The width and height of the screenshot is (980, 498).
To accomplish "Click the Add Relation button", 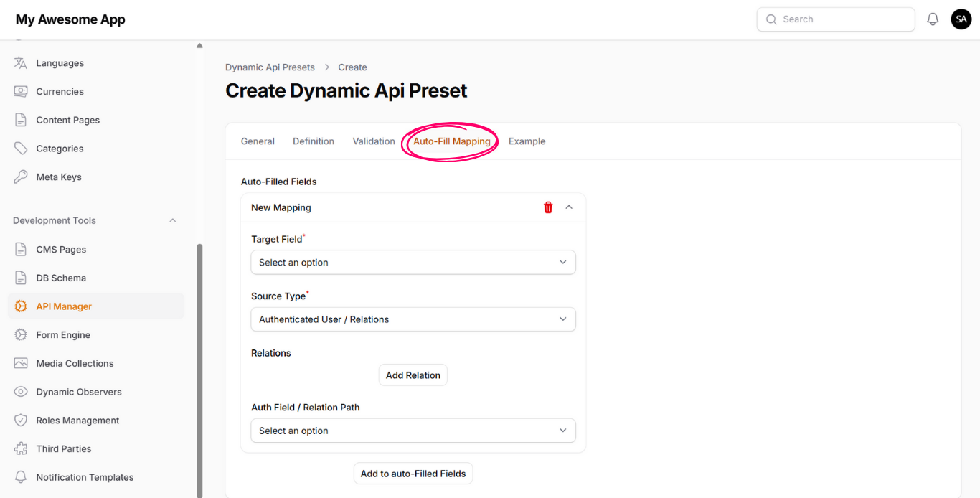I will (413, 375).
